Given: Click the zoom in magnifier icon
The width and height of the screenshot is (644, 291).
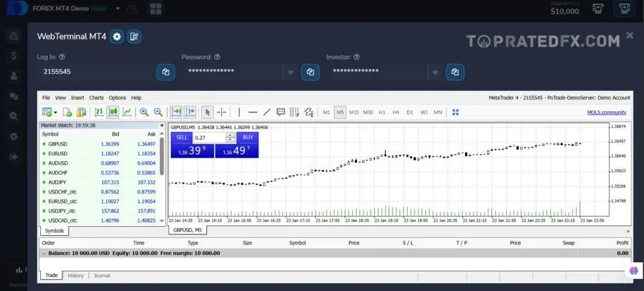Looking at the screenshot, I should 144,113.
